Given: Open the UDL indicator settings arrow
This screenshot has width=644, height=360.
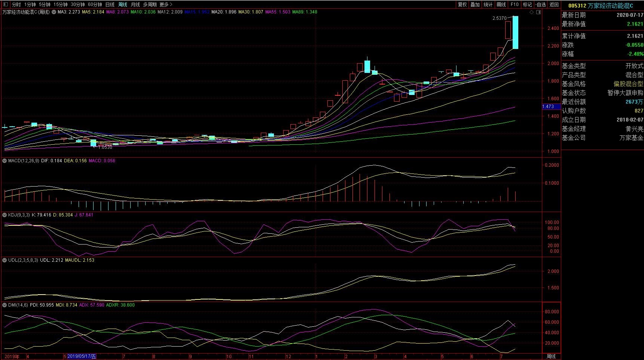Looking at the screenshot, I should [4, 260].
